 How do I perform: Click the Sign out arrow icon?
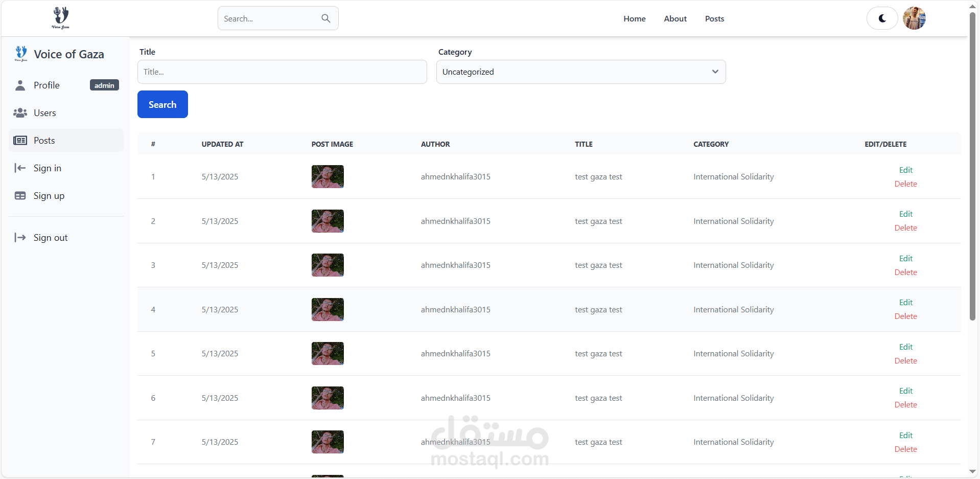[x=20, y=238]
